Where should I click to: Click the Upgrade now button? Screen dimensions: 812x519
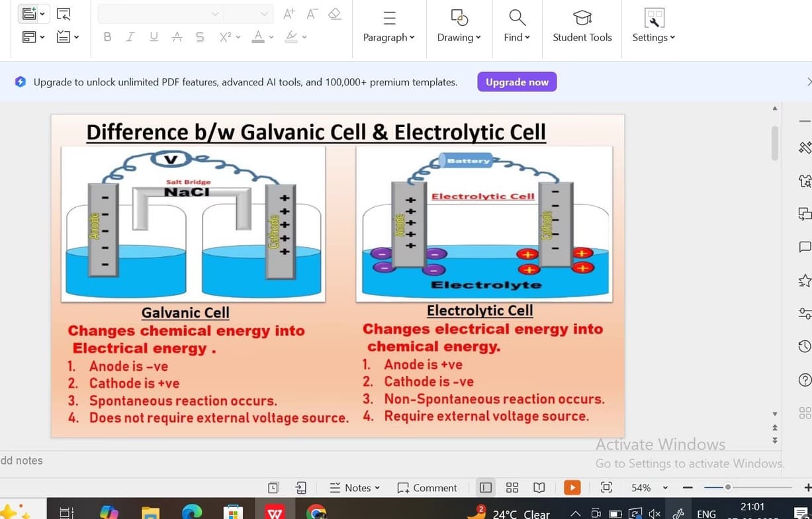517,81
